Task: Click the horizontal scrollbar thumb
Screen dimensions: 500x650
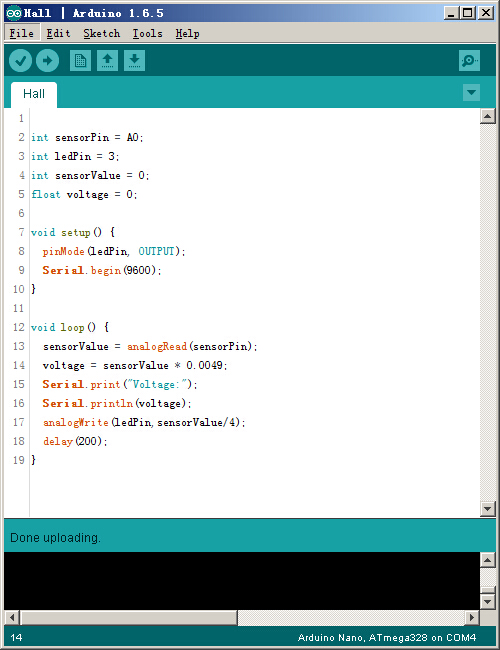Action: pos(129,617)
